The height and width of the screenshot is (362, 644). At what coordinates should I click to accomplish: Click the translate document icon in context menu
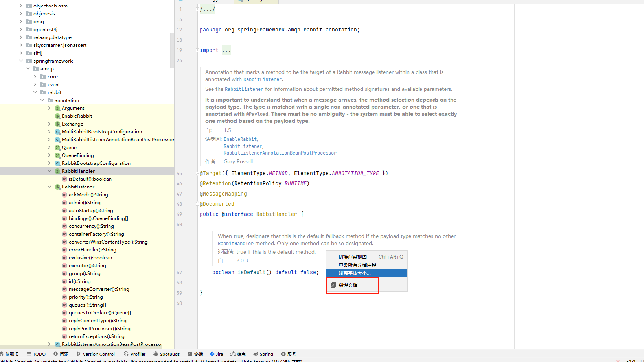coord(333,285)
